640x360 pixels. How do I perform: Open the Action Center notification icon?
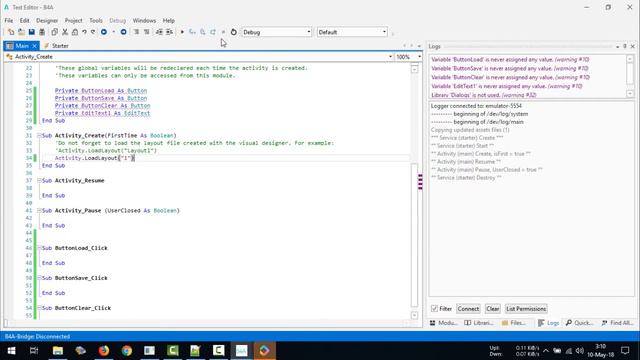coord(625,350)
